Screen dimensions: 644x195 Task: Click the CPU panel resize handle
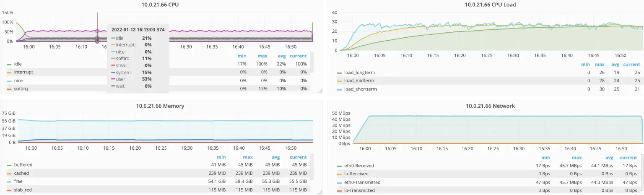click(x=320, y=91)
